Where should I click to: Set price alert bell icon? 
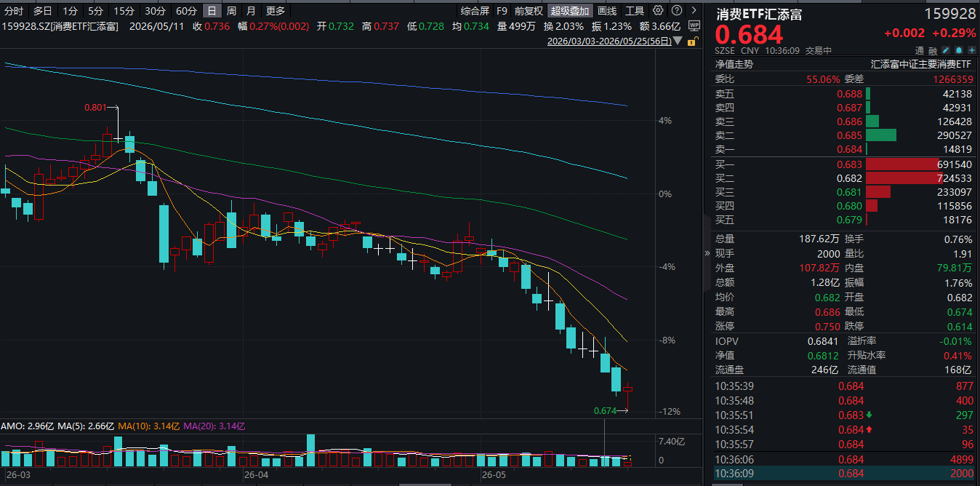(x=958, y=50)
